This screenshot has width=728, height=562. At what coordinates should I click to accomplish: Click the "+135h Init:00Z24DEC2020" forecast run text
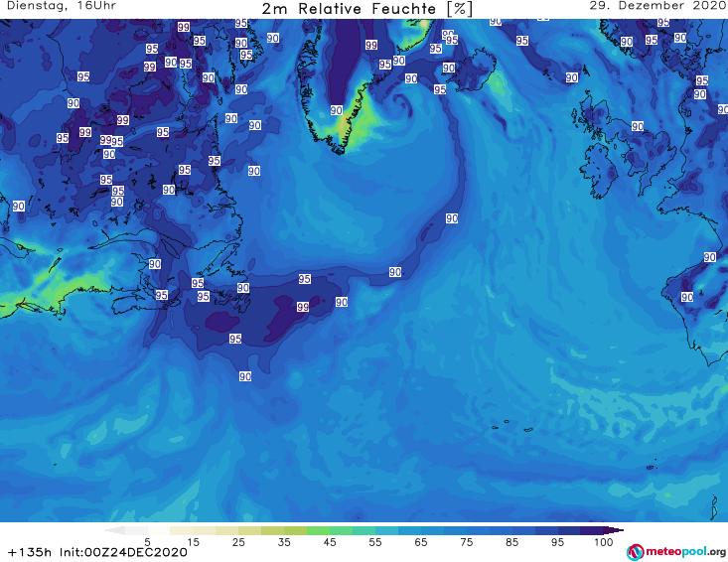pyautogui.click(x=97, y=552)
